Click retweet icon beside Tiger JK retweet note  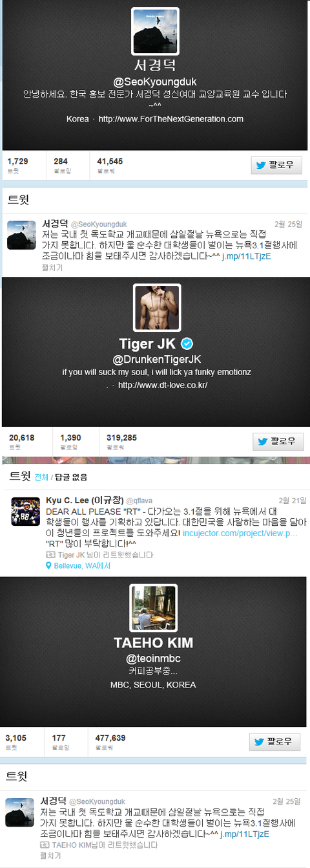pos(51,555)
